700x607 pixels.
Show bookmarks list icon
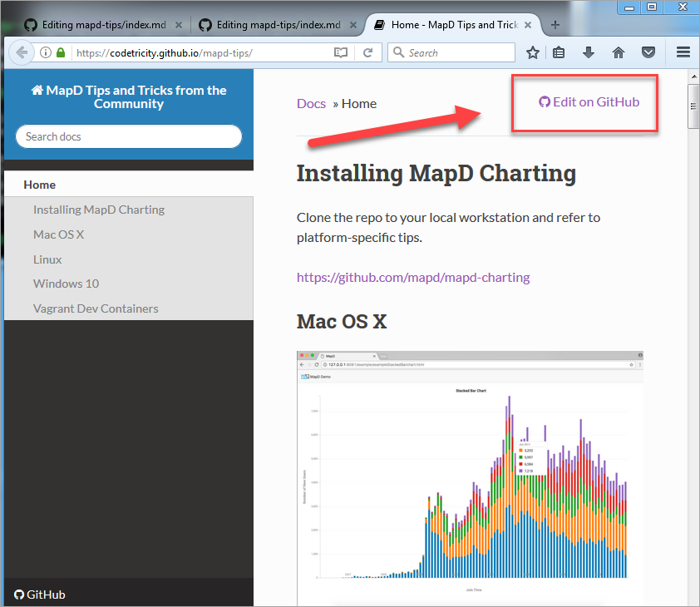coord(559,52)
